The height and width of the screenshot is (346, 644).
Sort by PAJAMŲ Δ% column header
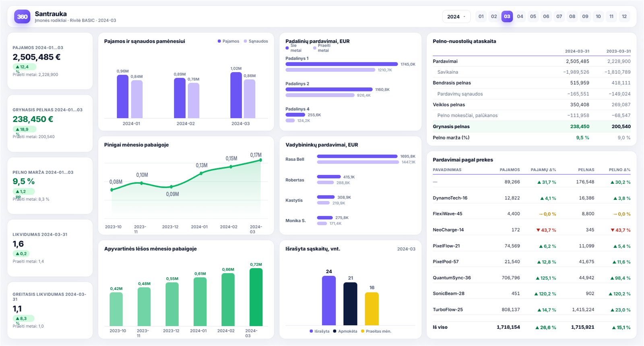pos(543,170)
